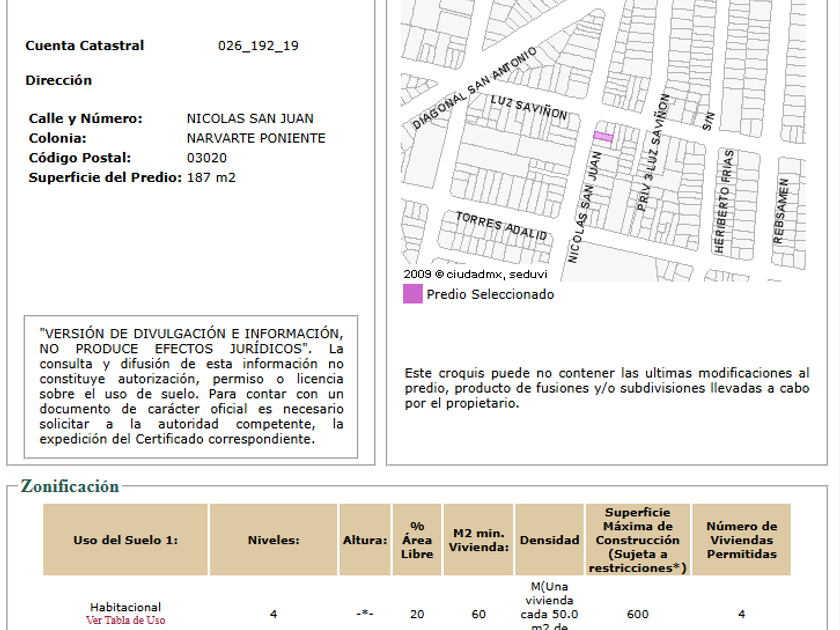Click the highlighted pink parcel on the map

click(603, 137)
